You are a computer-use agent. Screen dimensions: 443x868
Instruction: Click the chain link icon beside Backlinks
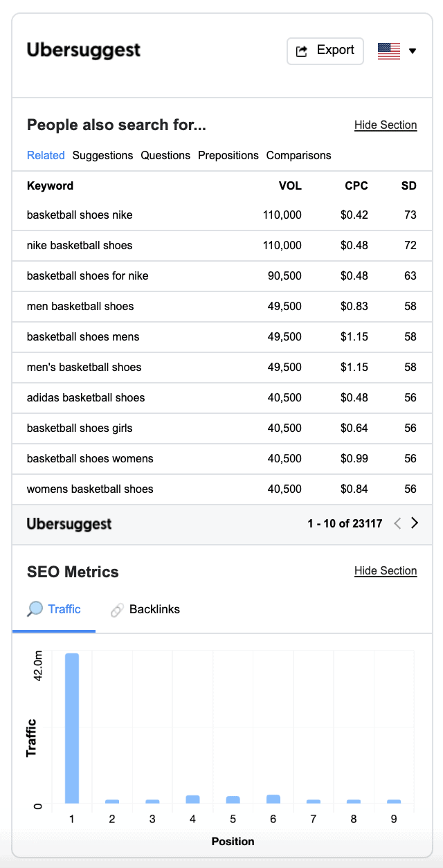click(117, 611)
